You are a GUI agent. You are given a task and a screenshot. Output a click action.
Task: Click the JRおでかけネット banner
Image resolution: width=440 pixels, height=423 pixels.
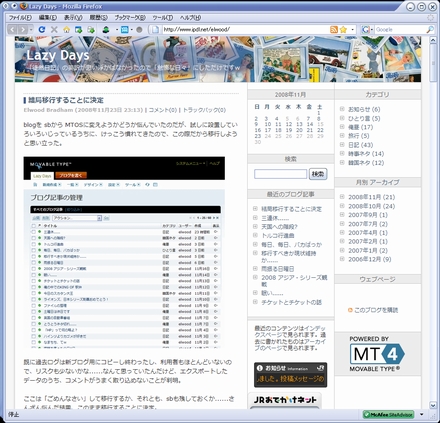(285, 401)
